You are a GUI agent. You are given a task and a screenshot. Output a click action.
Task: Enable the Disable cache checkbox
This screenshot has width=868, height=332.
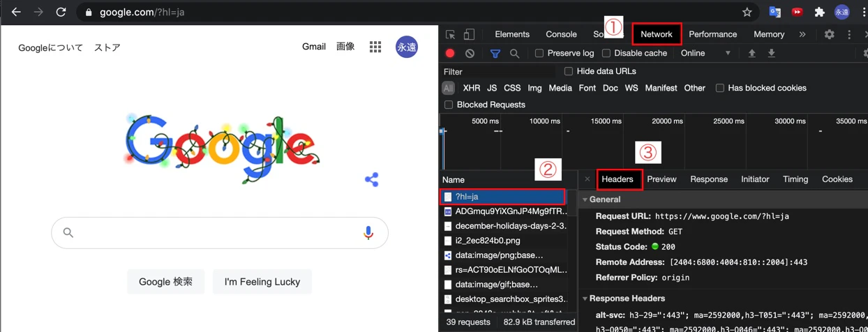coord(606,53)
